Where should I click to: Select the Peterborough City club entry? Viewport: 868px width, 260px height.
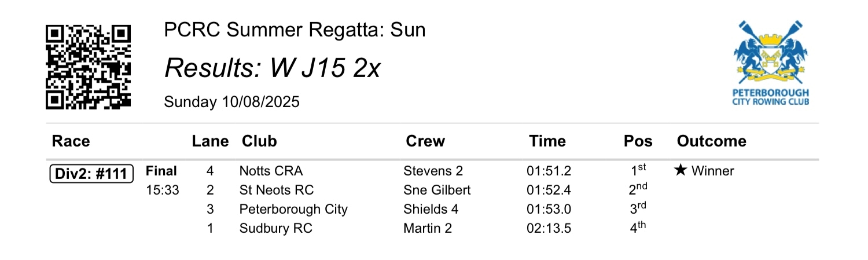tap(293, 209)
